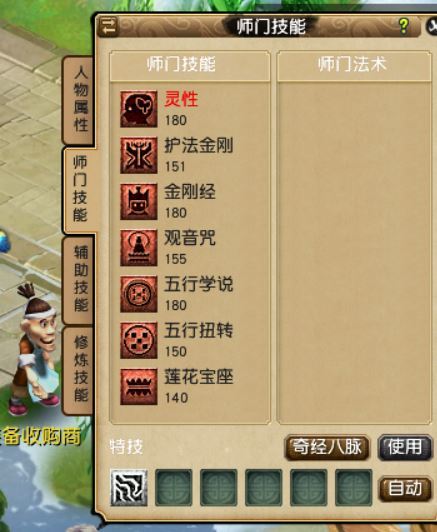437x532 pixels.
Task: Select the 灵性 skill icon
Action: 139,109
